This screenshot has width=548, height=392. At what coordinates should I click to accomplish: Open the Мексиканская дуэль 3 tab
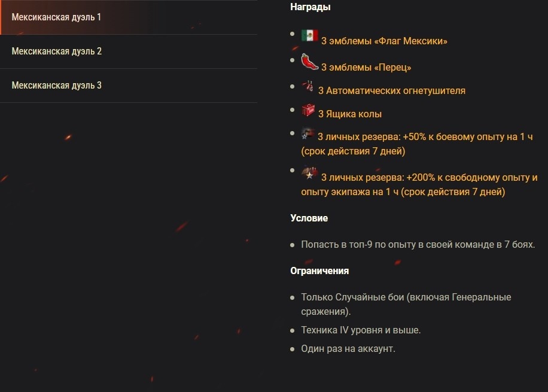click(129, 86)
